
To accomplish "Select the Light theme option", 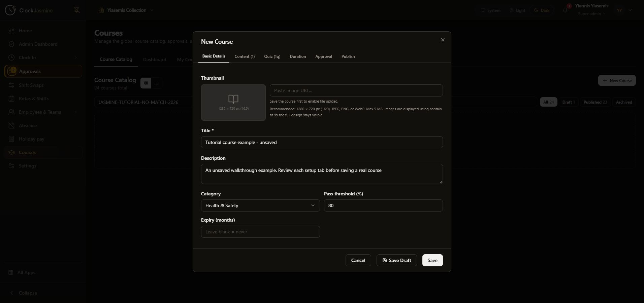I will pos(517,10).
